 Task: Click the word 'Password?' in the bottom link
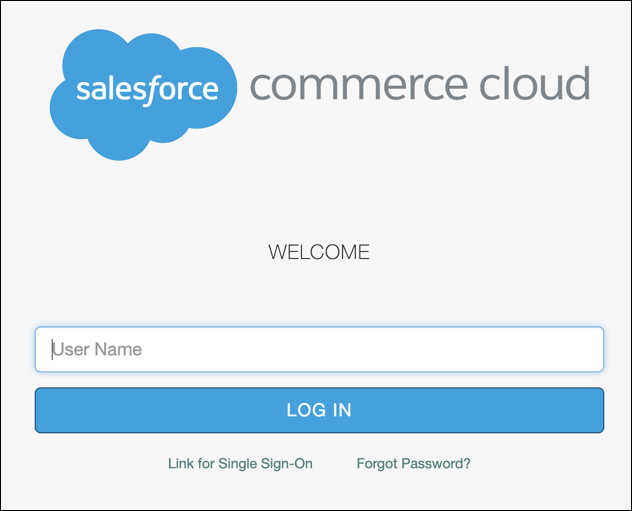tap(436, 463)
